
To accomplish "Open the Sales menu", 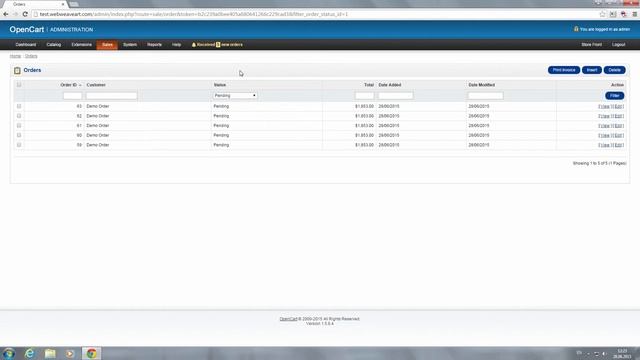I will (107, 44).
